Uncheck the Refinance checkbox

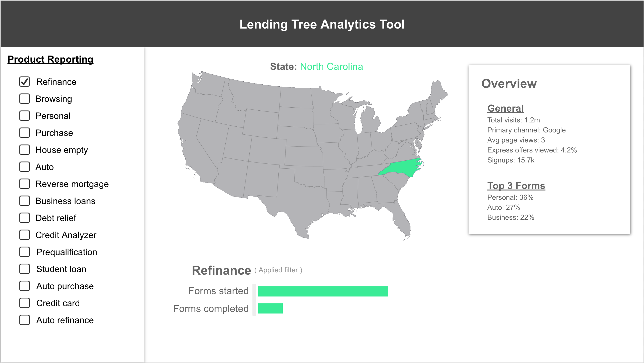25,82
